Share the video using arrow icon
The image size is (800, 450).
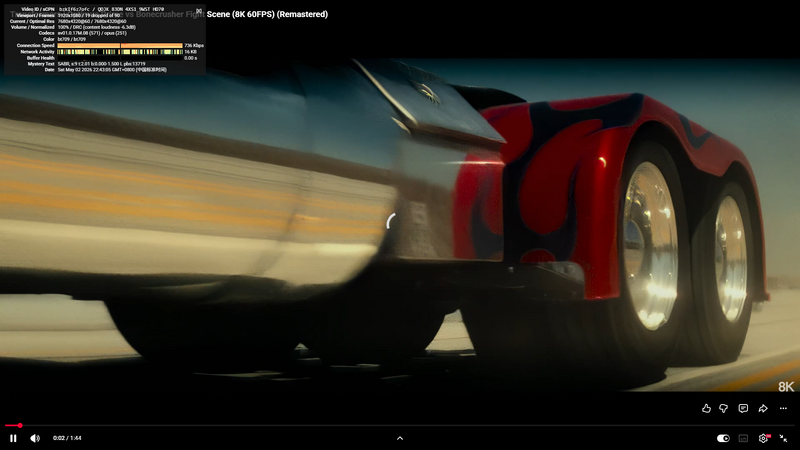(763, 408)
